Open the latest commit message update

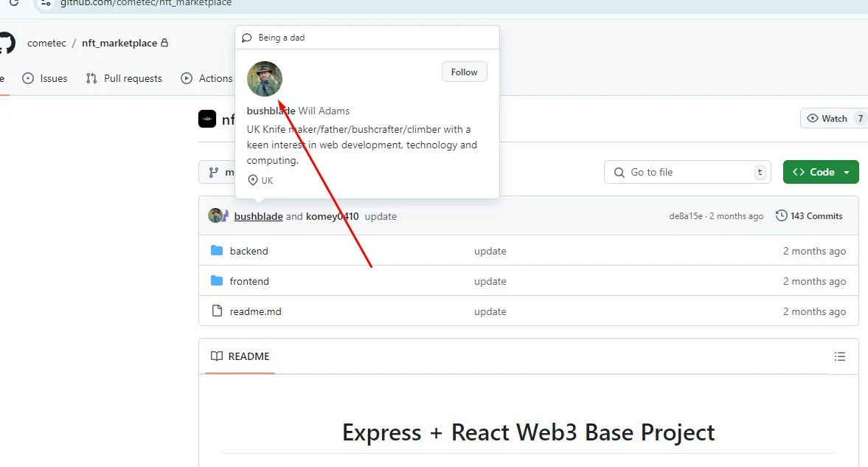tap(381, 217)
